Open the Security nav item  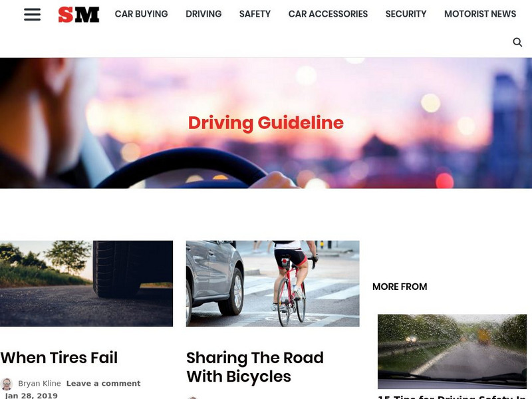click(x=406, y=14)
